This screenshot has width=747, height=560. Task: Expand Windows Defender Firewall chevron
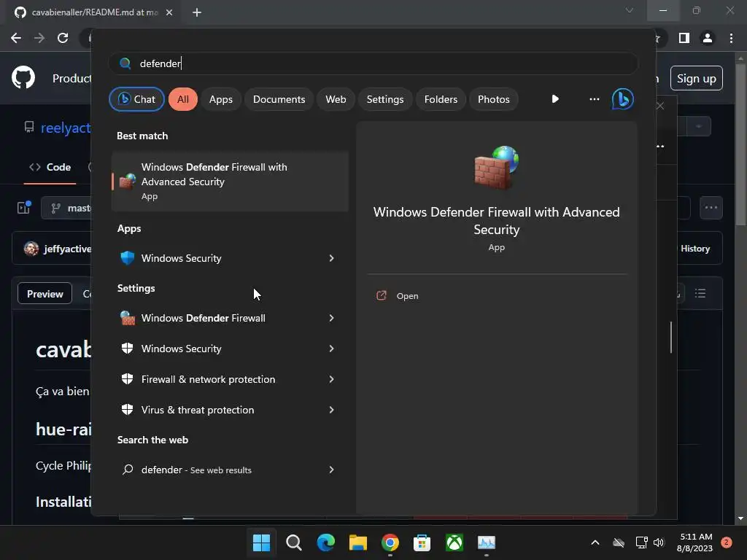pos(332,318)
